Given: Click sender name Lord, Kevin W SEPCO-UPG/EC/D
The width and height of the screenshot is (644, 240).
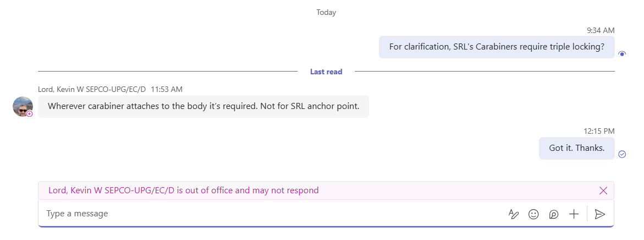Looking at the screenshot, I should pos(92,89).
